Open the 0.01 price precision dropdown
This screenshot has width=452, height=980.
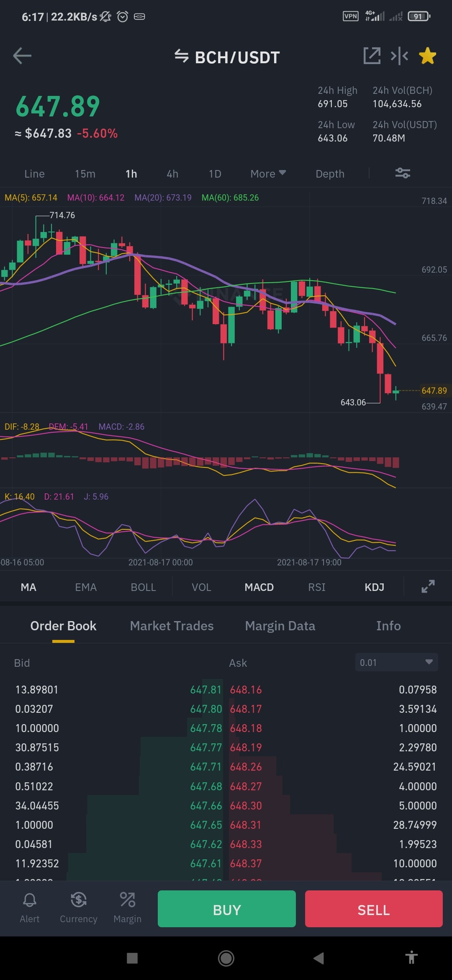(x=396, y=662)
